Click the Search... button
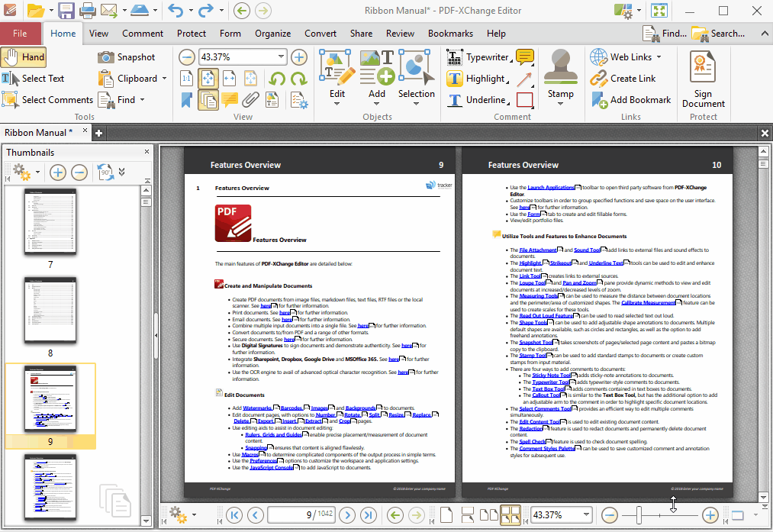The width and height of the screenshot is (773, 532). [x=719, y=34]
